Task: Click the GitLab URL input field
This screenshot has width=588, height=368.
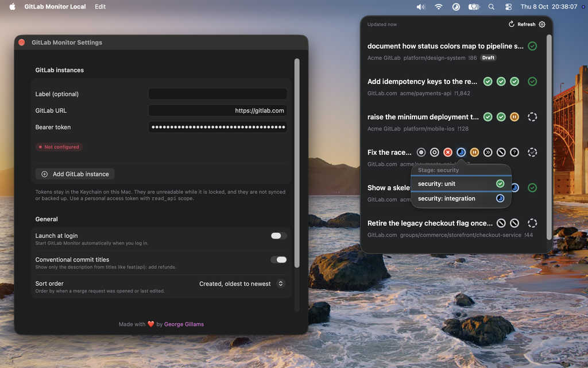Action: tap(218, 110)
